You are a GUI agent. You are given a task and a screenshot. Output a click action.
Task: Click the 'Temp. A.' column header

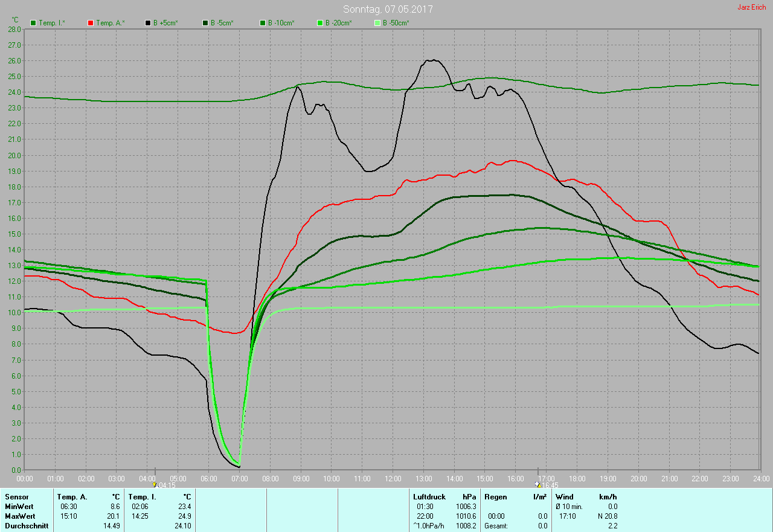[72, 497]
